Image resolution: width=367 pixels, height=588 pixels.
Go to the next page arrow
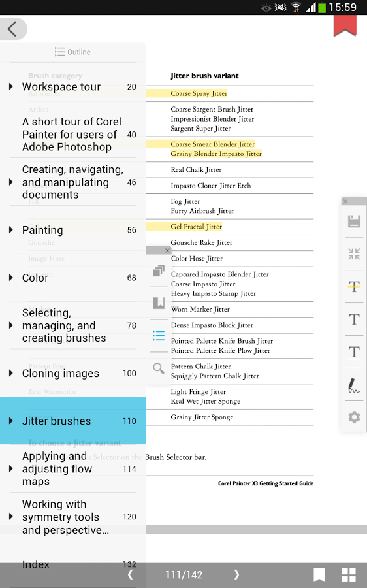[x=236, y=574]
